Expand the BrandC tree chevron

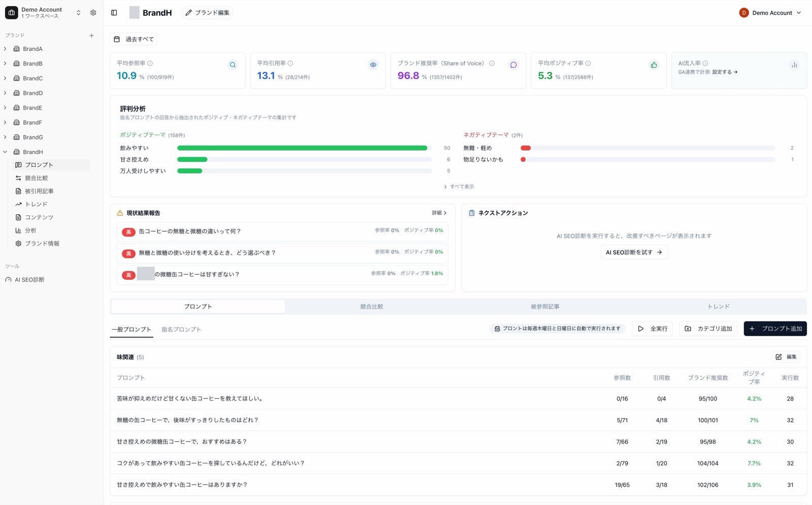[x=5, y=78]
